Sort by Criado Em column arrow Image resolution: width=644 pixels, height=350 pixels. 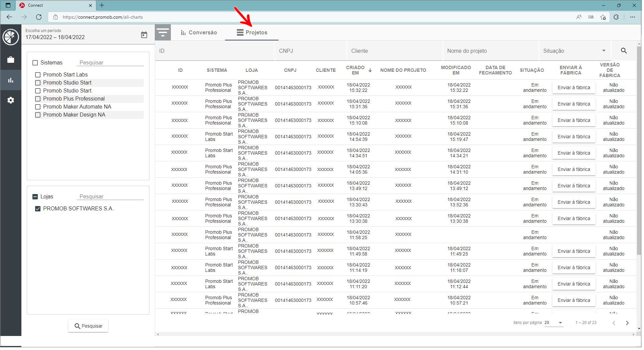tap(370, 70)
